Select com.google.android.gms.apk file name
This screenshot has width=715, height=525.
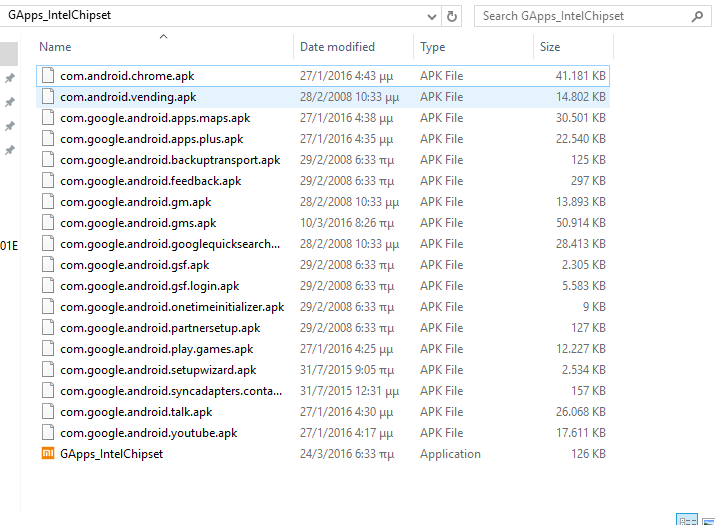138,223
